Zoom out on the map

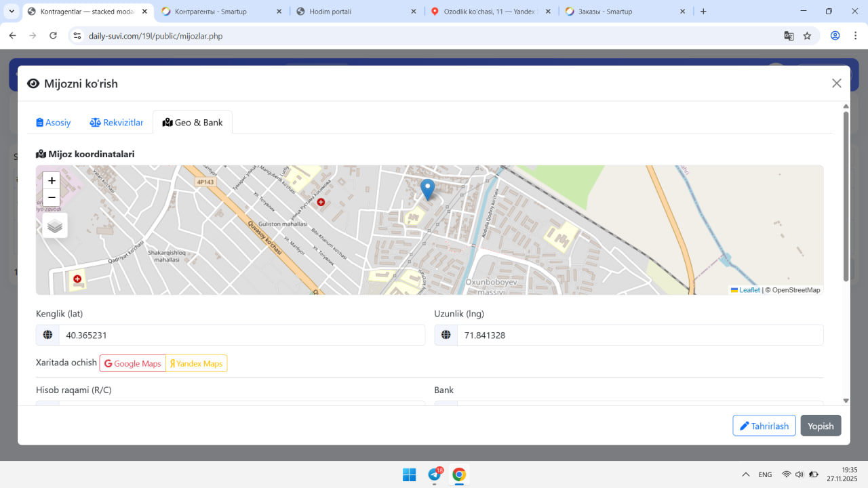[x=52, y=198]
